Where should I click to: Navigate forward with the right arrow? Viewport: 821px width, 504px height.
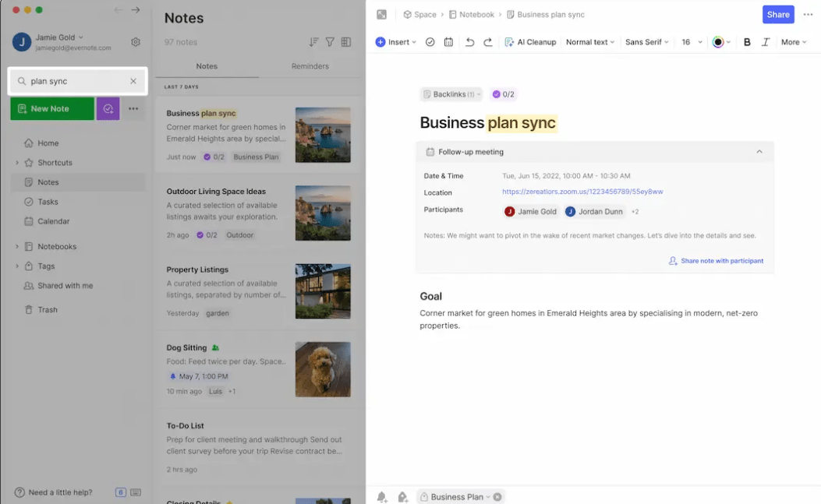(x=136, y=10)
